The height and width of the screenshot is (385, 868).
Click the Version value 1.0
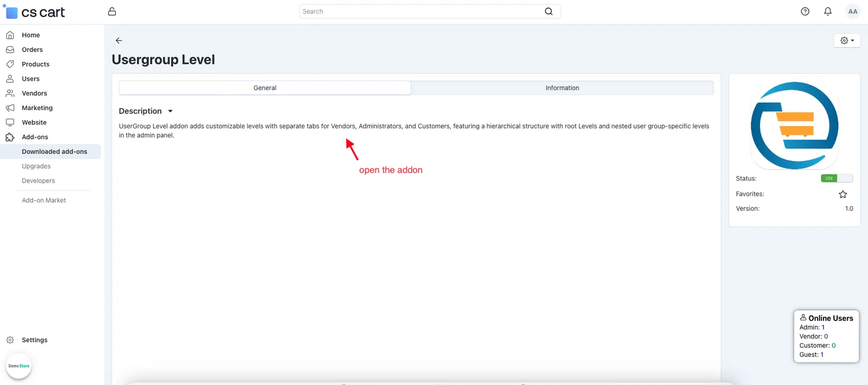coord(849,209)
